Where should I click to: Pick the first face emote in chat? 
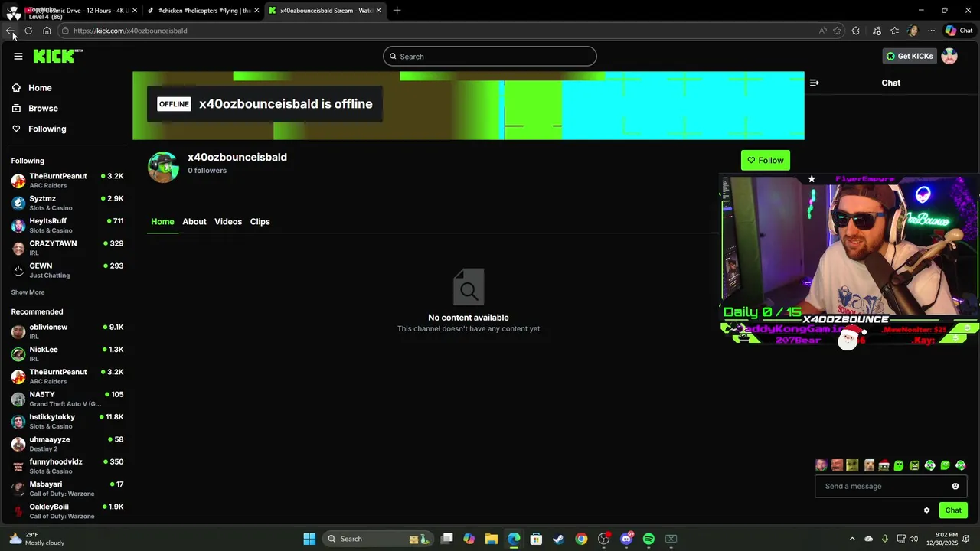coord(821,465)
